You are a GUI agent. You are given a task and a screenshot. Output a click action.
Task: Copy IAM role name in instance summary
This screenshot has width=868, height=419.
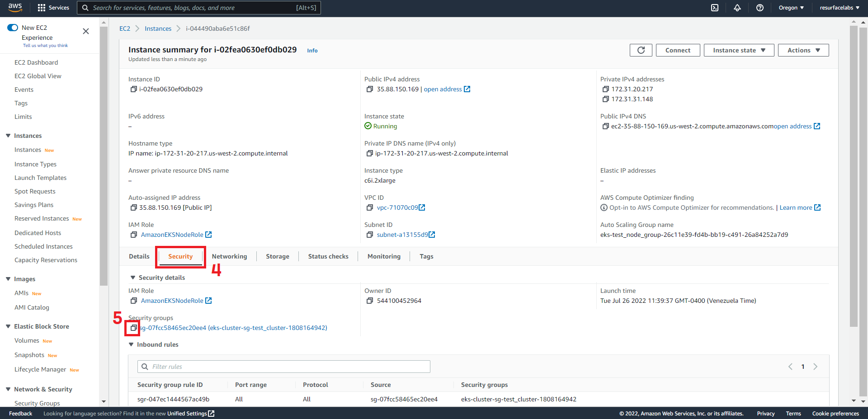[x=133, y=235]
